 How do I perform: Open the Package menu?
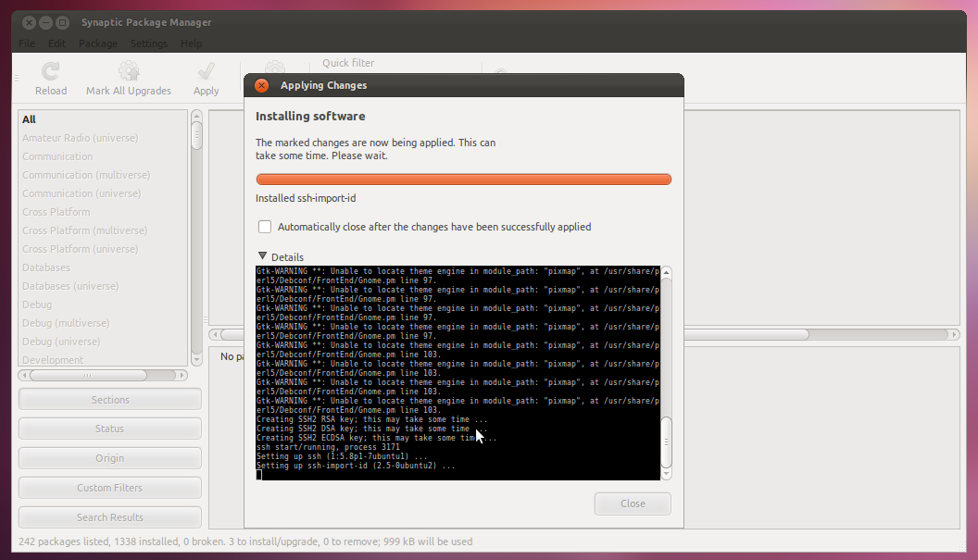coord(98,43)
